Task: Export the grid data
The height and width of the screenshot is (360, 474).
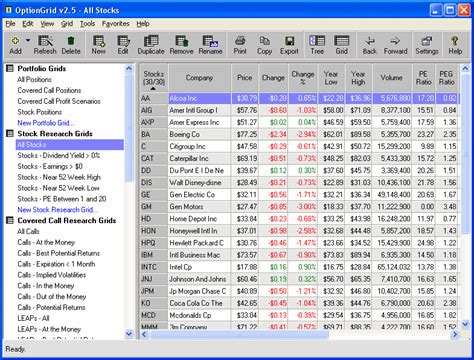Action: [289, 45]
